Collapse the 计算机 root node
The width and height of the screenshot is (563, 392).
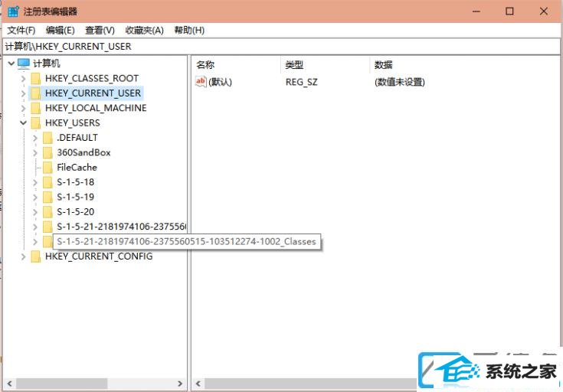[x=11, y=64]
